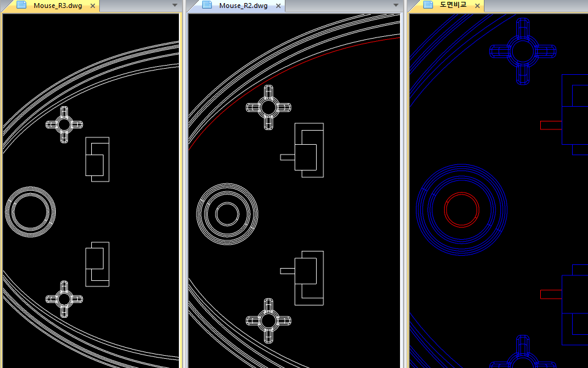Switch to the Mouse_R2.dwg tab
588x368 pixels.
[243, 6]
